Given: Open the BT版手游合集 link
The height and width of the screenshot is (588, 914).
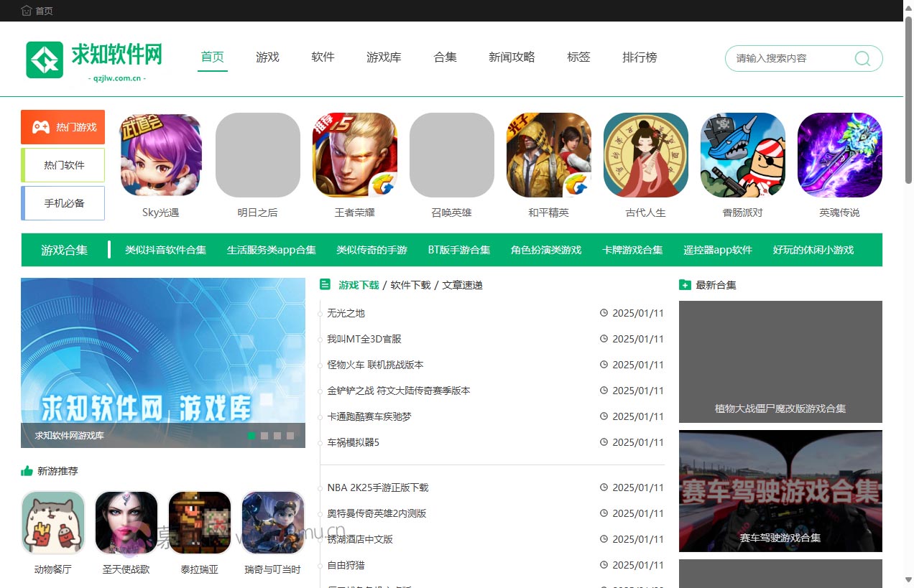Looking at the screenshot, I should (x=458, y=250).
